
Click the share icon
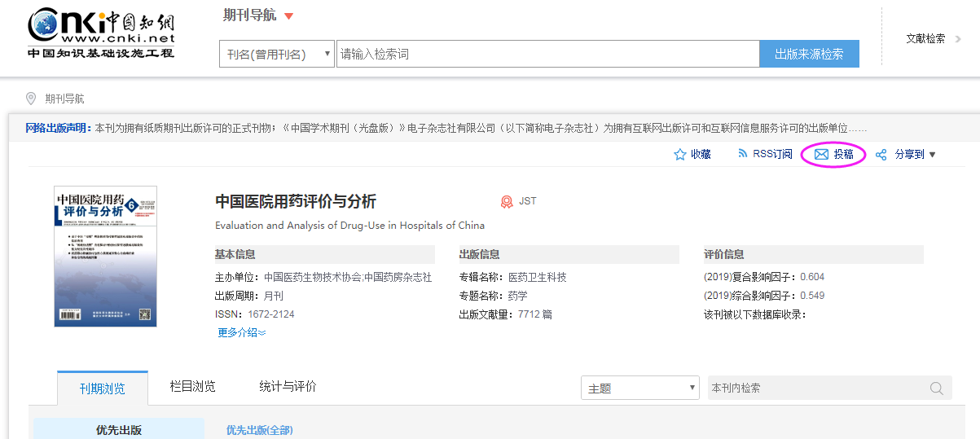[881, 154]
